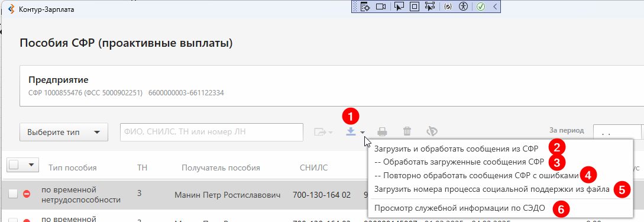Click the printer icon
The image size is (644, 222).
pyautogui.click(x=383, y=132)
